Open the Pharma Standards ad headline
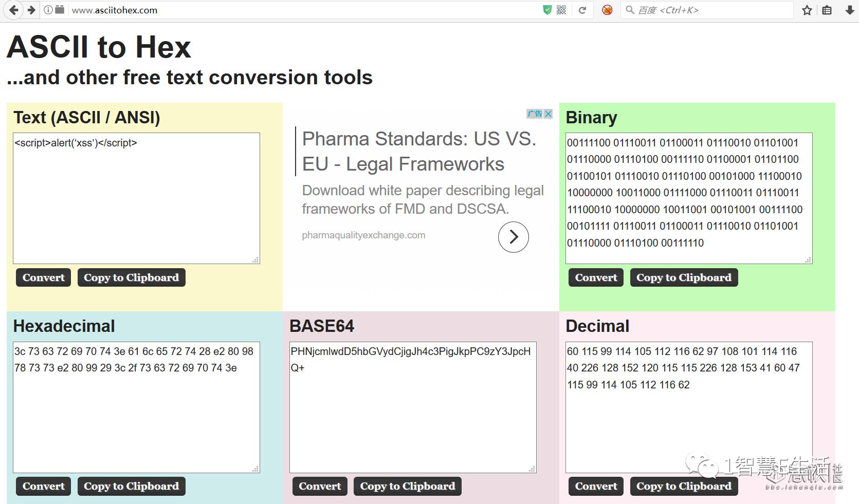859x504 pixels. coord(419,151)
